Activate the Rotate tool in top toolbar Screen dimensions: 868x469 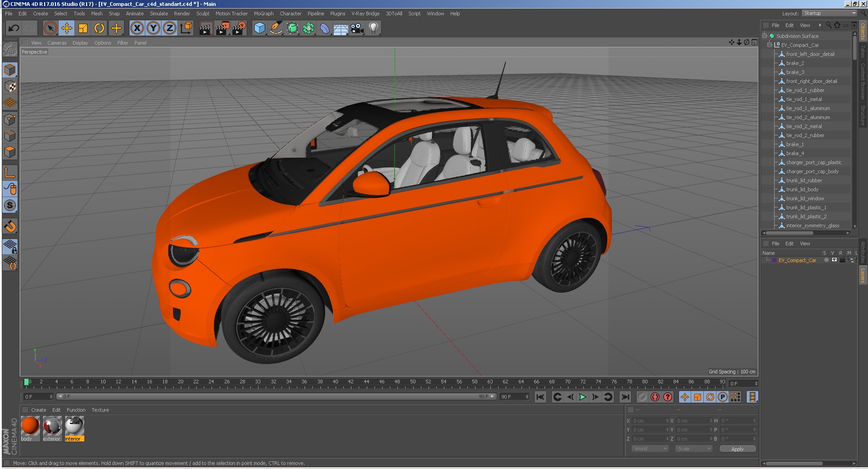click(99, 28)
